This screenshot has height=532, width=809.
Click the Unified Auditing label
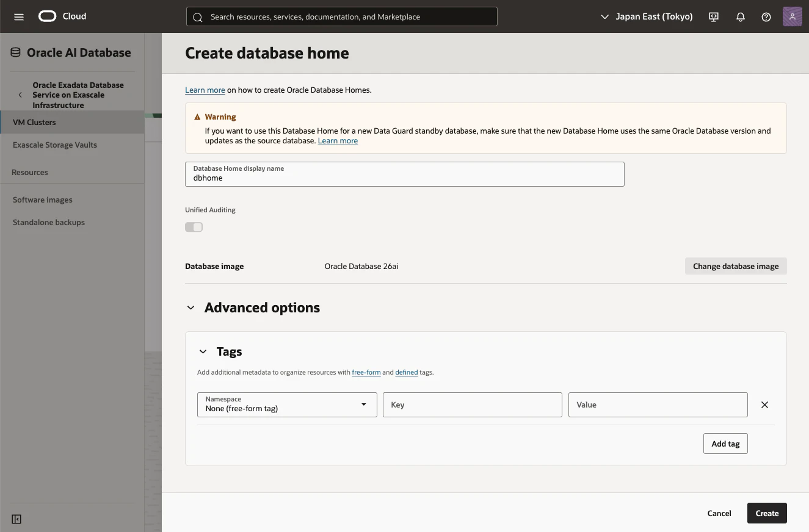pos(210,210)
